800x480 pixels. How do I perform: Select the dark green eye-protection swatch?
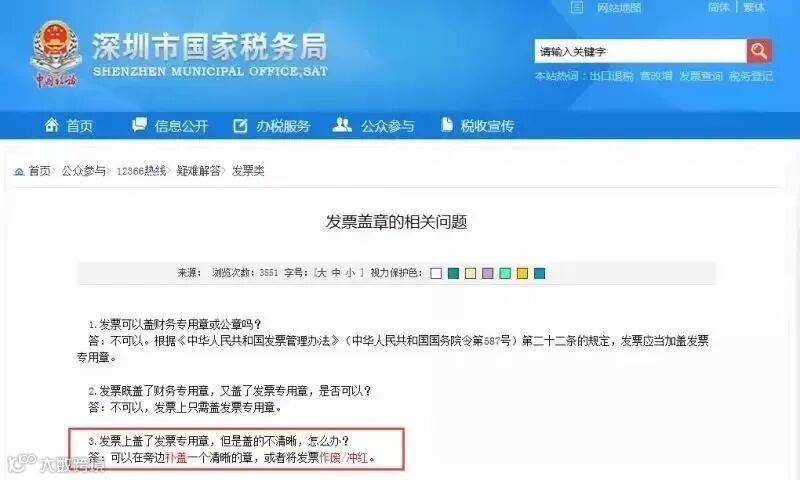(x=453, y=273)
